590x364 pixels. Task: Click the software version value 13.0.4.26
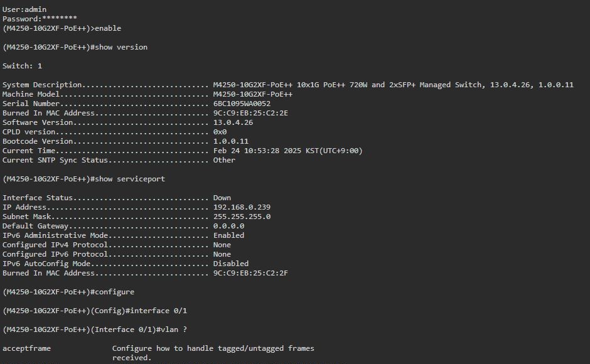[233, 122]
